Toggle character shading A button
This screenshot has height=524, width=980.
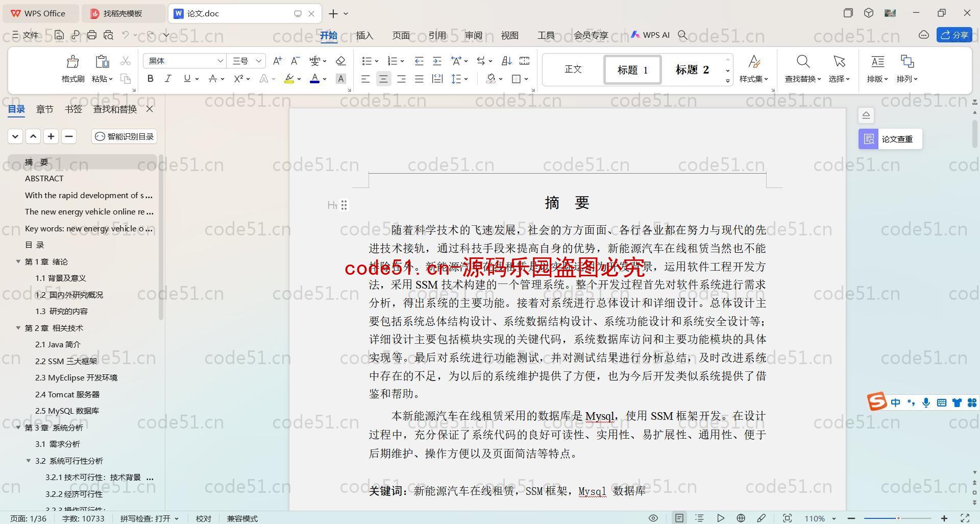tap(341, 79)
